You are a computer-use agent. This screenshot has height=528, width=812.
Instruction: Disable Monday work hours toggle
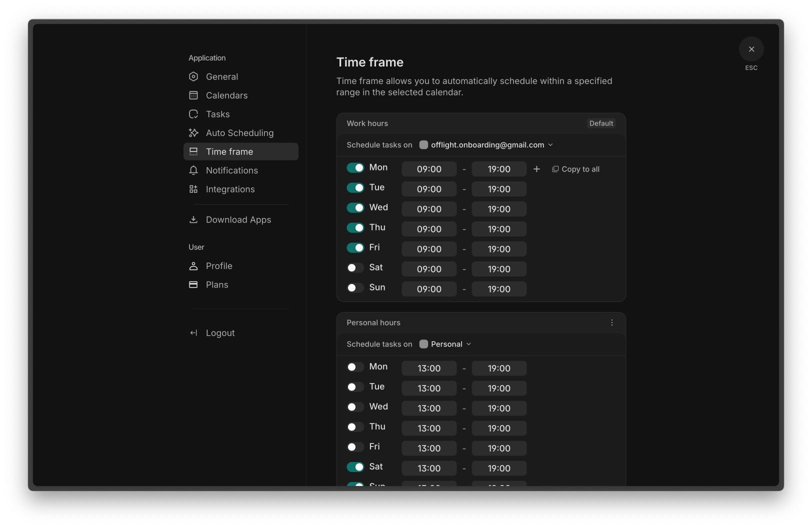click(355, 167)
